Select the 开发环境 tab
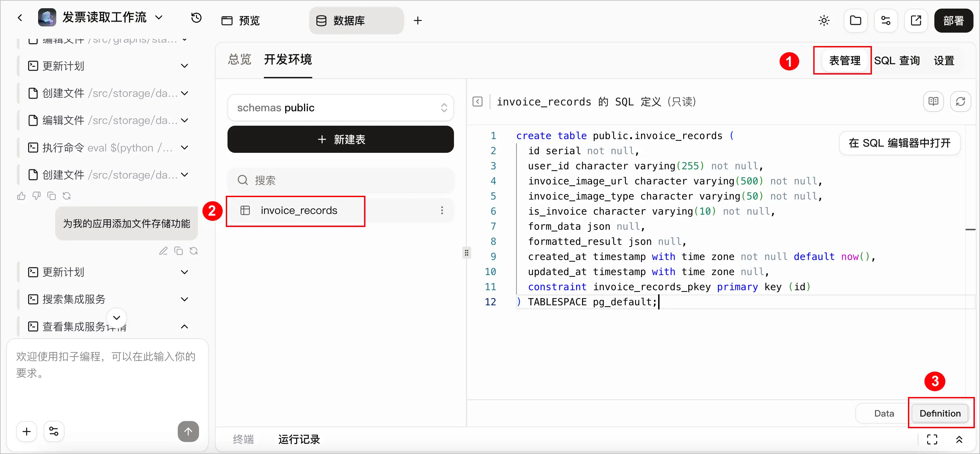The width and height of the screenshot is (980, 454). 288,59
